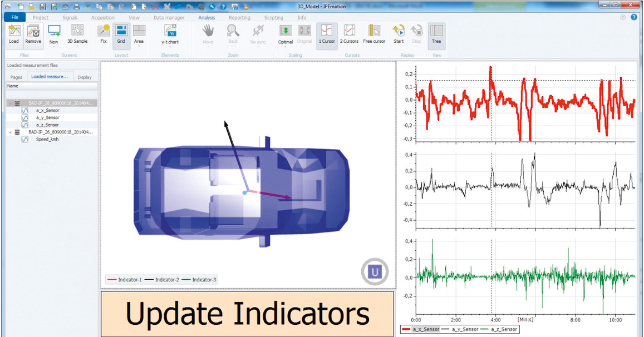The image size is (644, 337).
Task: Select the Area layout icon
Action: (139, 33)
